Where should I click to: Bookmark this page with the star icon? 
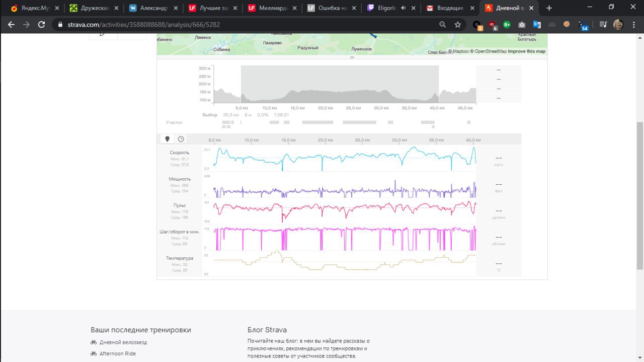coord(457,24)
